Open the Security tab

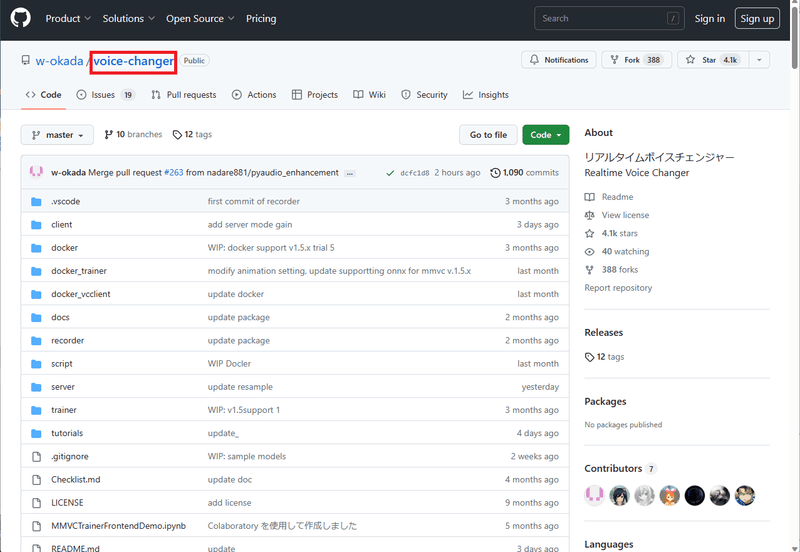tap(424, 95)
